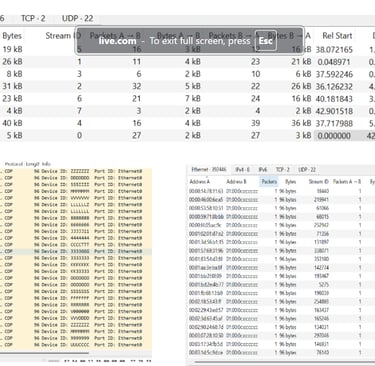Click the 31 kB Bytes cell
This screenshot has width=375, height=366.
pos(13,86)
